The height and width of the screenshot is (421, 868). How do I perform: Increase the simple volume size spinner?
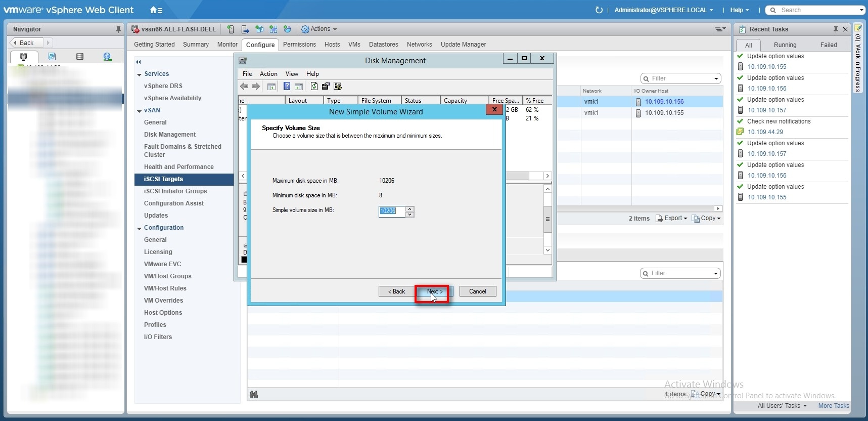(410, 208)
